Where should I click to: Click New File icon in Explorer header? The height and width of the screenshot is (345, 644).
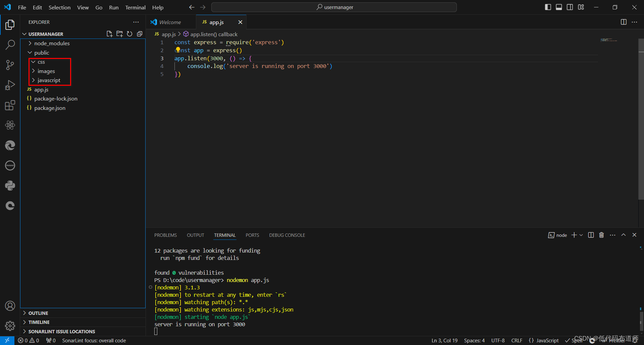click(x=109, y=34)
